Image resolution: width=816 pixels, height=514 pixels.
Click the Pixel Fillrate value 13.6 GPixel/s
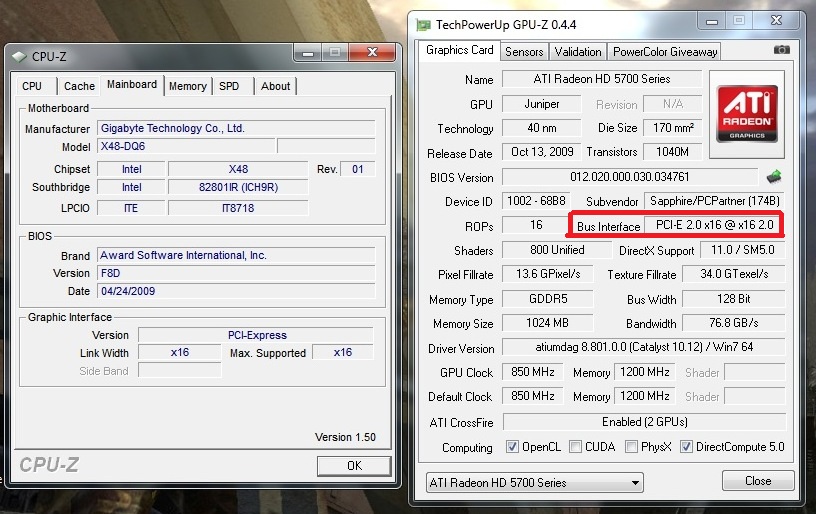point(547,274)
